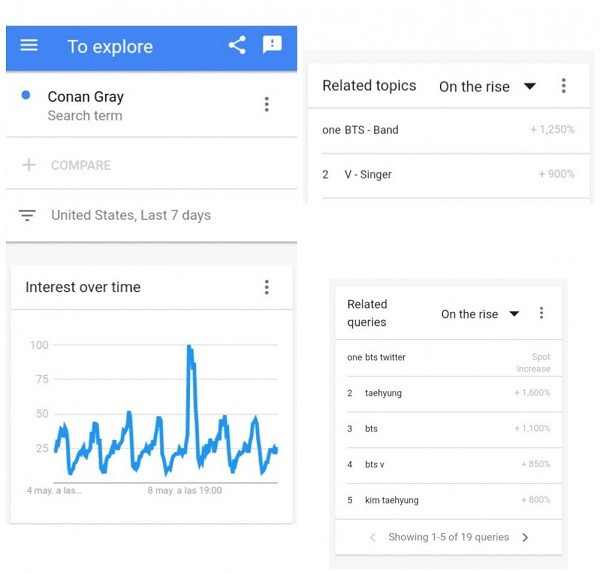This screenshot has height=573, width=600.
Task: Click the feedback icon in header
Action: (x=271, y=45)
